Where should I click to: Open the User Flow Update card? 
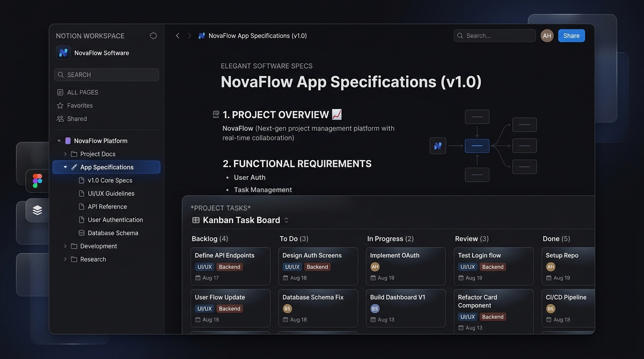coord(230,309)
